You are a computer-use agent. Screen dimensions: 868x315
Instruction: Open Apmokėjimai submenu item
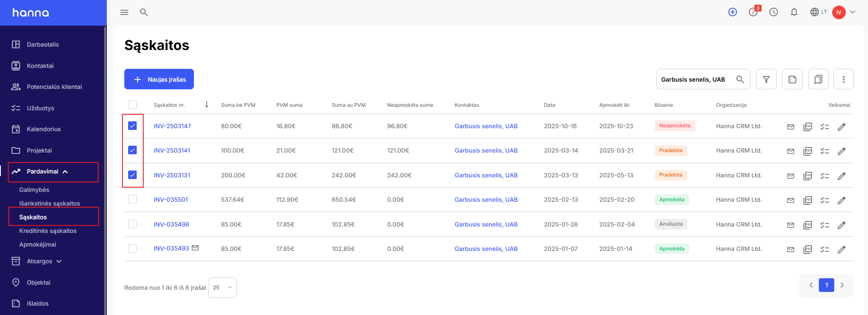point(38,244)
